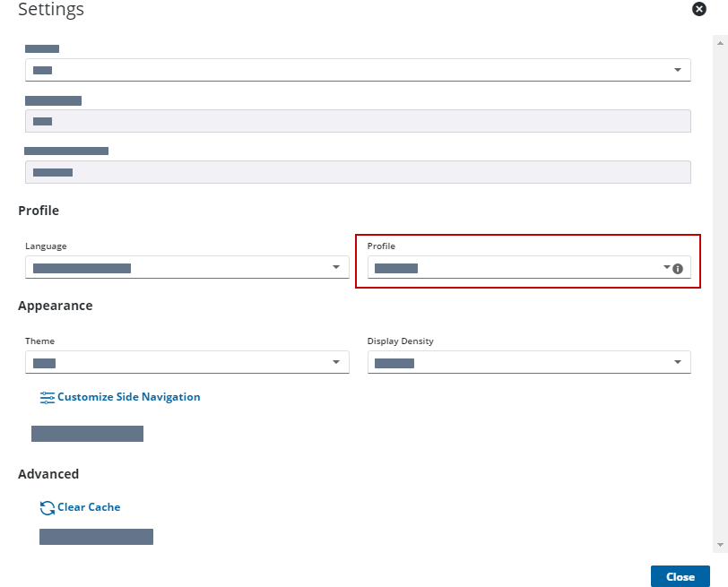Image resolution: width=728 pixels, height=587 pixels.
Task: Click the redacted link below Clear Cache
Action: click(96, 537)
